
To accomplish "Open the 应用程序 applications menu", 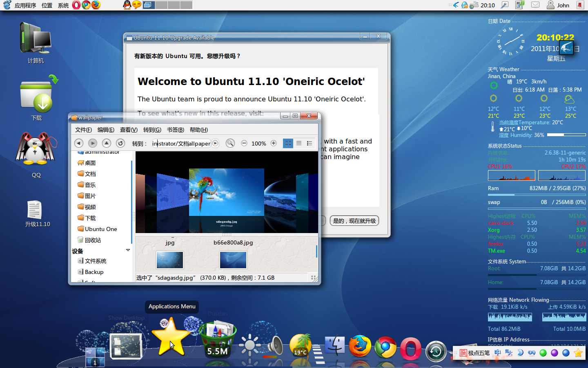I will pos(25,5).
